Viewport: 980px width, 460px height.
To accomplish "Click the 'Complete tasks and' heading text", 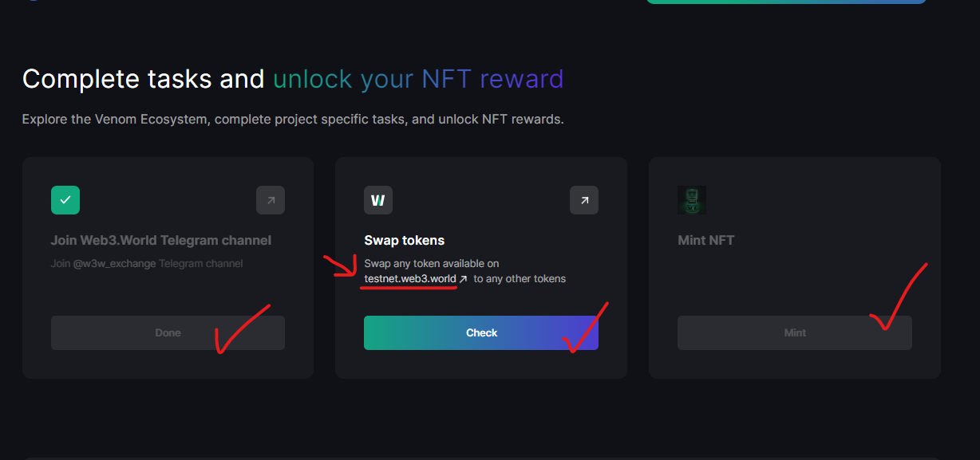I will [144, 79].
